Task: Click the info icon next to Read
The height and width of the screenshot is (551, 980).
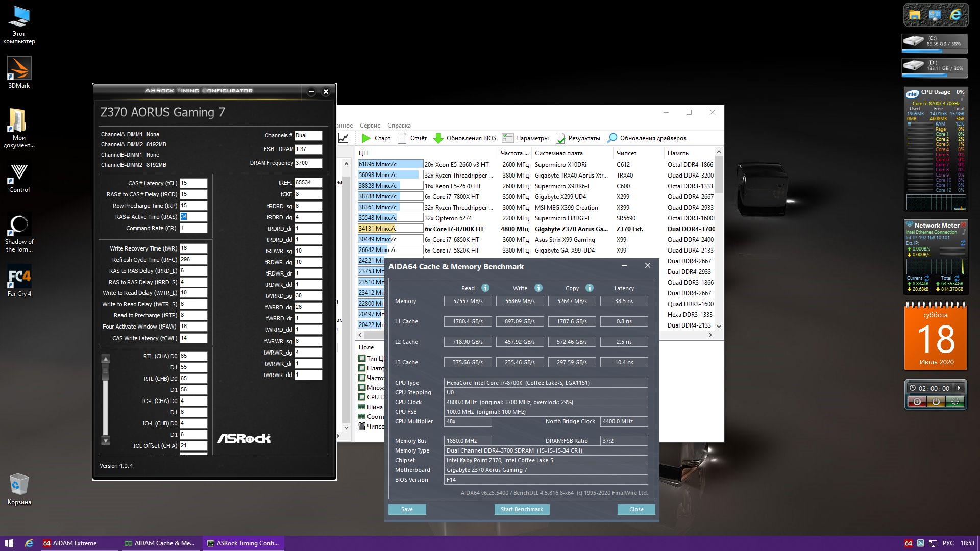Action: (x=485, y=288)
